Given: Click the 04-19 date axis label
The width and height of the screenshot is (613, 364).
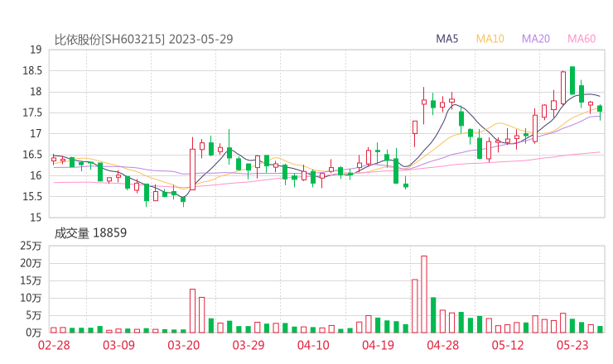Looking at the screenshot, I should pyautogui.click(x=378, y=345).
